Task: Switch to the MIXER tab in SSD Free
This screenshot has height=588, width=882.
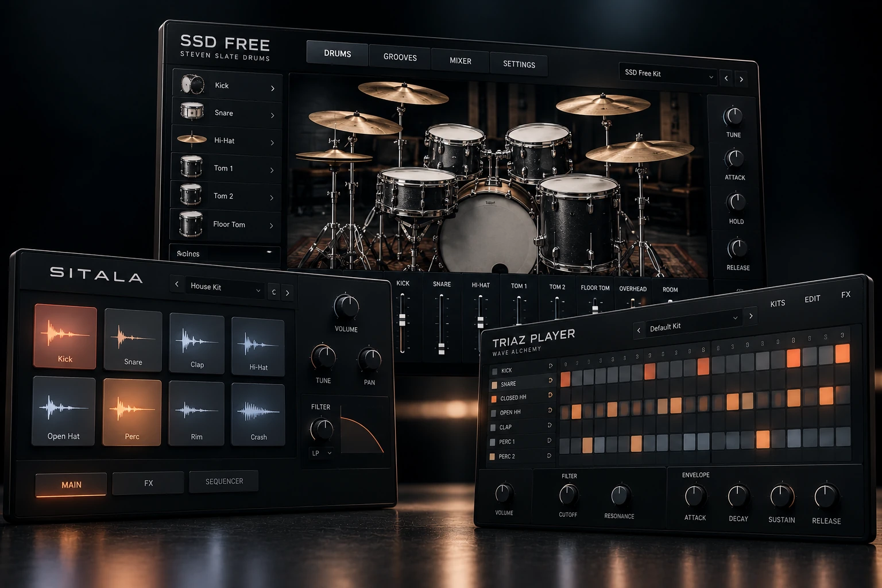Action: (461, 61)
